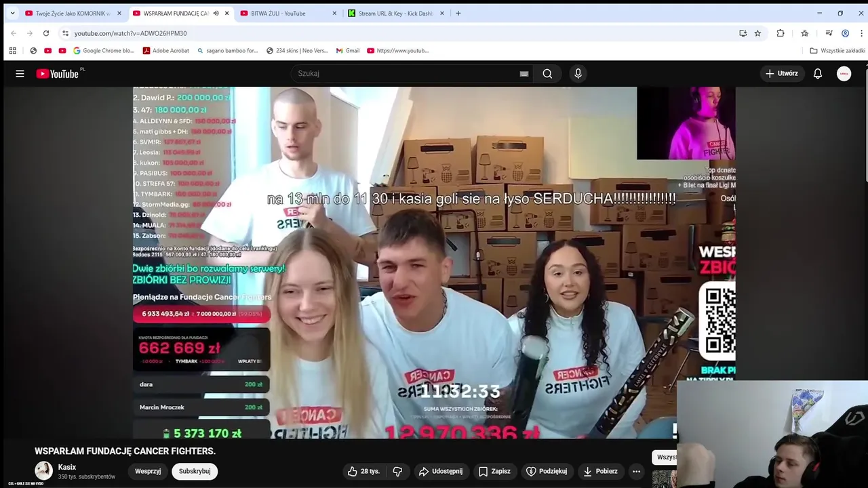Expand the tab search dropdown arrow
868x488 pixels.
[x=12, y=13]
